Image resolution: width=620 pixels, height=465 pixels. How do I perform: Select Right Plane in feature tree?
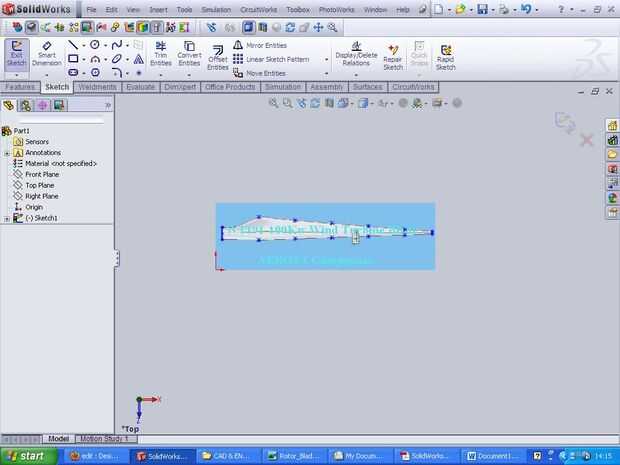tap(36, 197)
